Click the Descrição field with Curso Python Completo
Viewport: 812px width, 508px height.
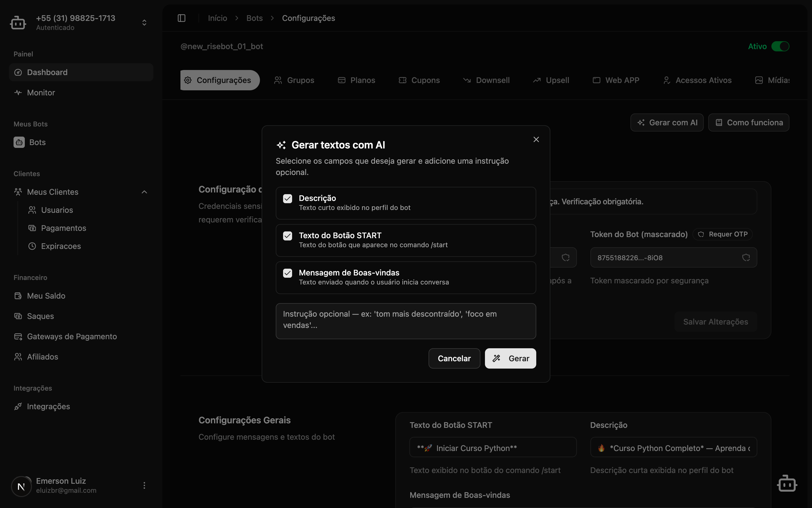673,448
